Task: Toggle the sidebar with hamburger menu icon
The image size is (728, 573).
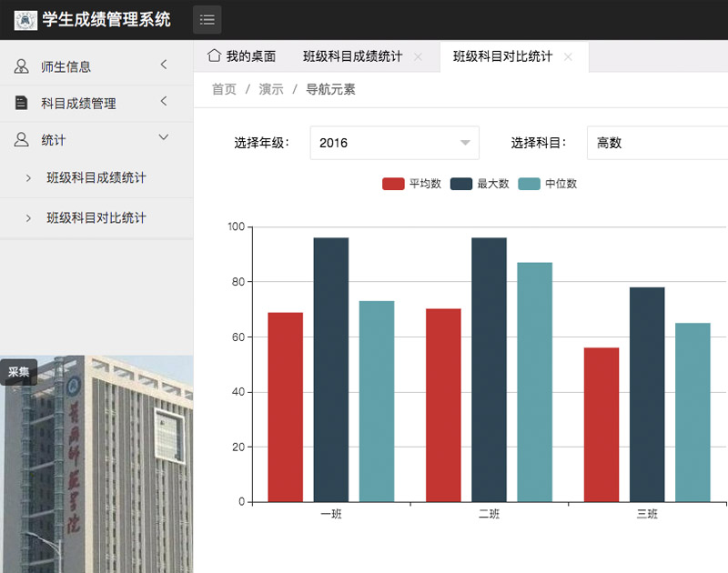Action: (207, 20)
